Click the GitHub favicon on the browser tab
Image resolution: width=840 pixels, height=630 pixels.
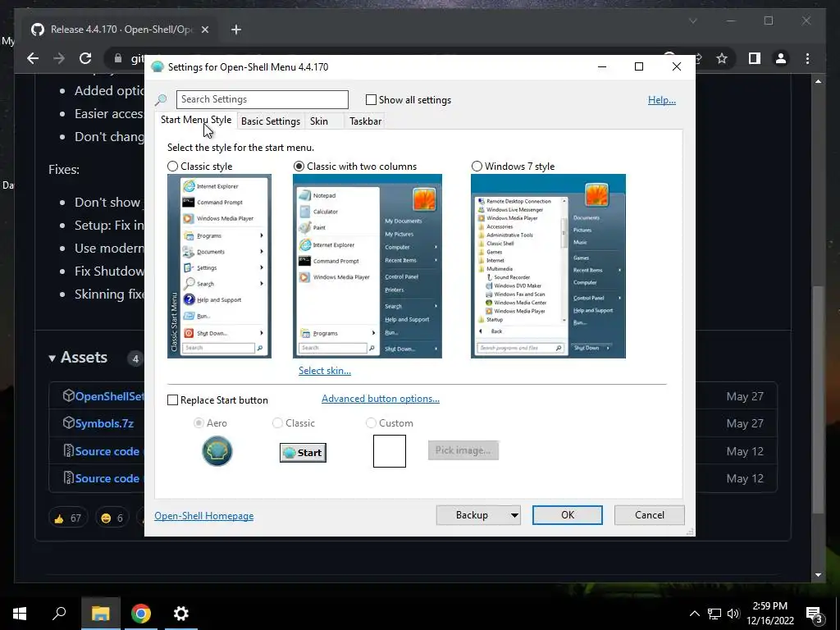point(38,30)
